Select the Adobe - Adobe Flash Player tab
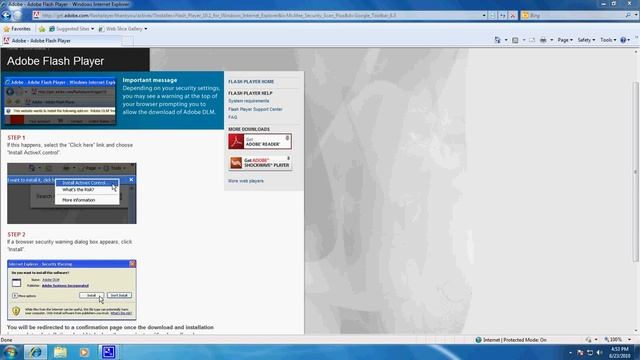640x360 pixels. [x=61, y=41]
